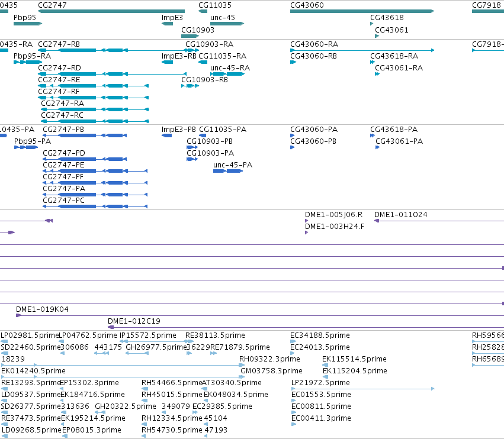Click the Pbp95 gene glyph

[28, 24]
